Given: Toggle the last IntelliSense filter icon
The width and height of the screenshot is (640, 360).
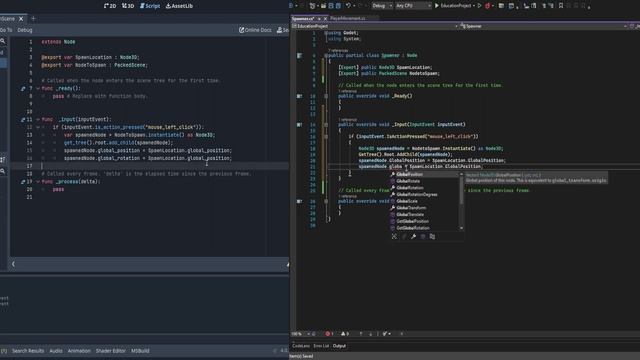Looking at the screenshot, I should tap(432, 236).
